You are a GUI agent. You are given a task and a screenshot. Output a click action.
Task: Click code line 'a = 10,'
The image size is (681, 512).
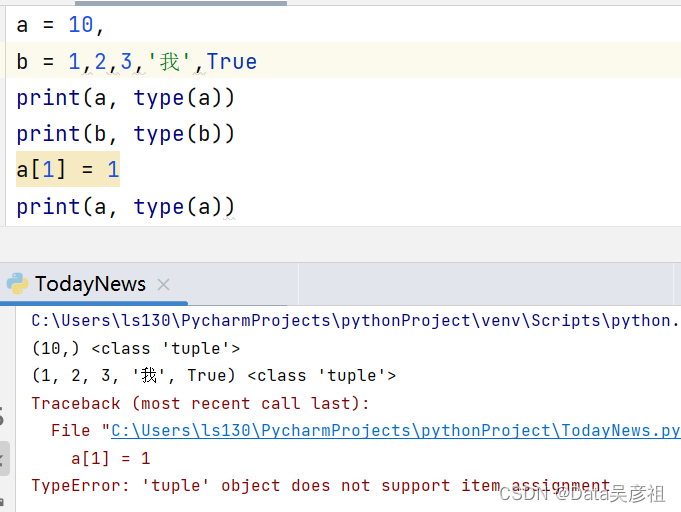(x=60, y=25)
